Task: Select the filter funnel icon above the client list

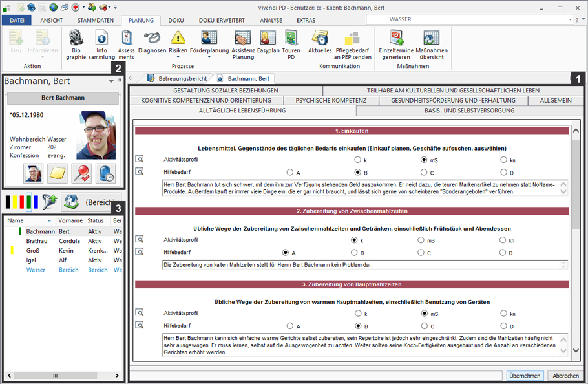Action: tap(49, 201)
